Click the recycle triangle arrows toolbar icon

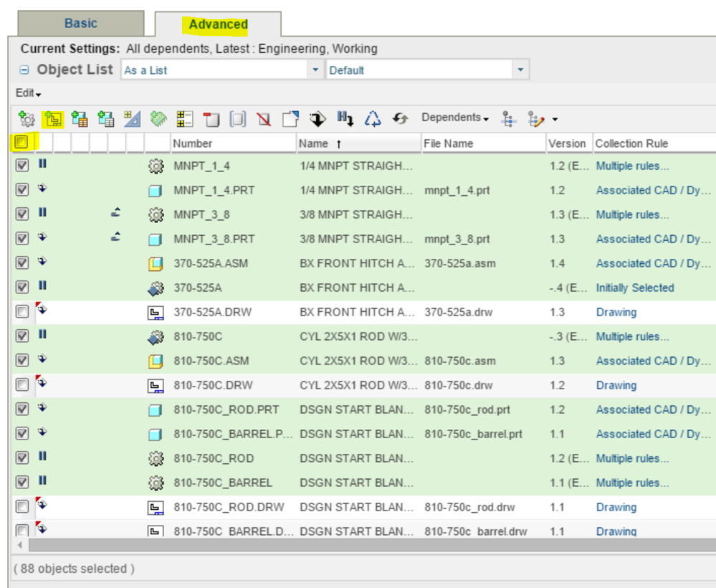coord(373,119)
